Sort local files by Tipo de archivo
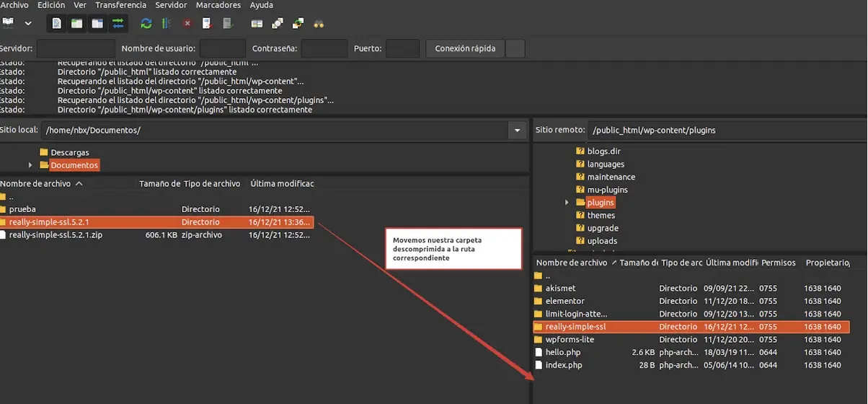 click(212, 183)
